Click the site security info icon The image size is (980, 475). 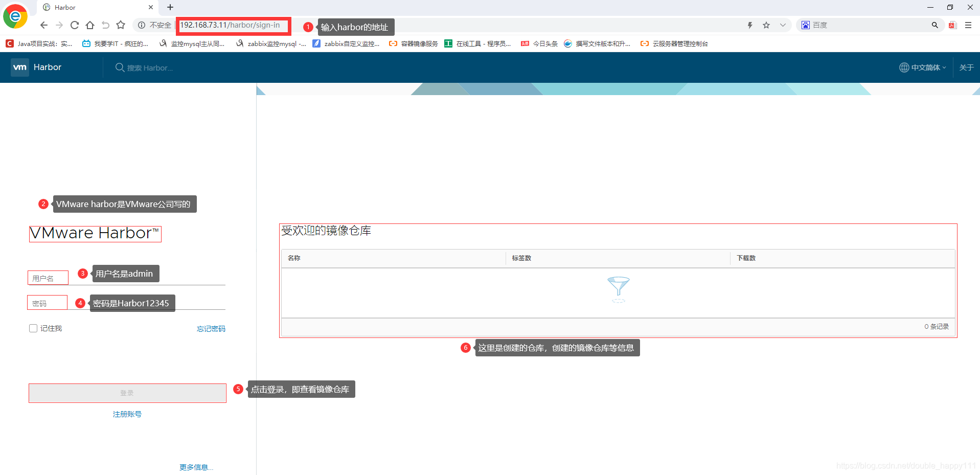pos(142,25)
